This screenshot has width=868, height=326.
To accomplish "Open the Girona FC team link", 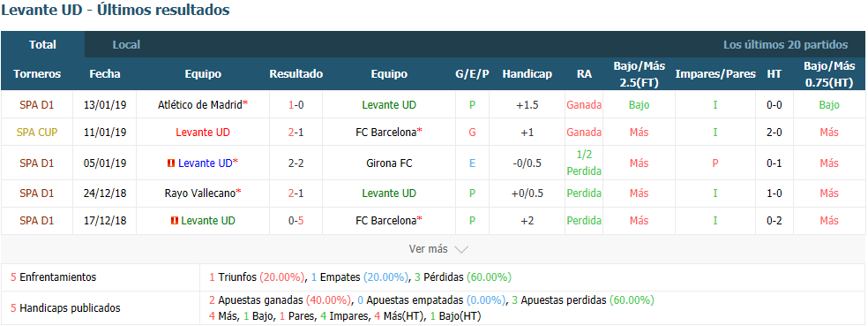I will (x=389, y=163).
